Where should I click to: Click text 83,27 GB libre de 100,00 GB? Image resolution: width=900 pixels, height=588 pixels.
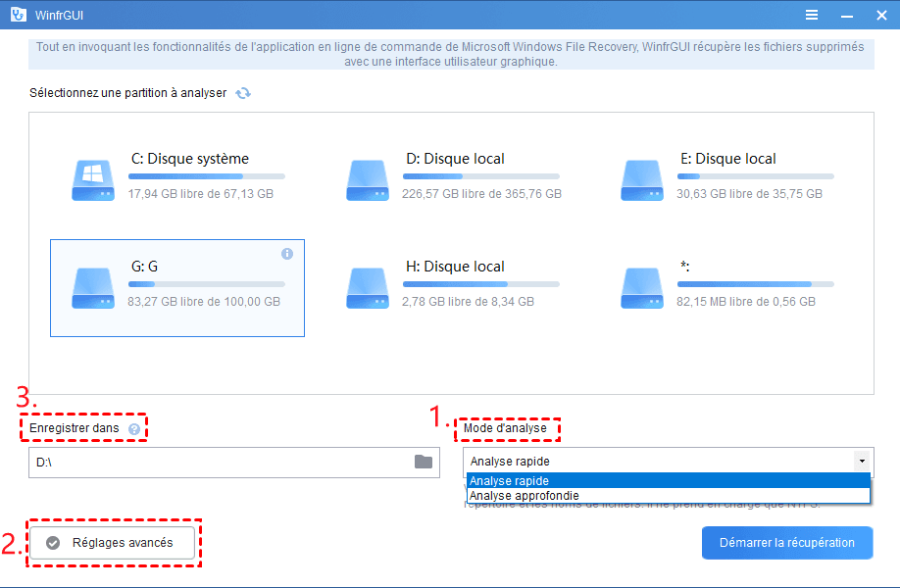[x=204, y=302]
